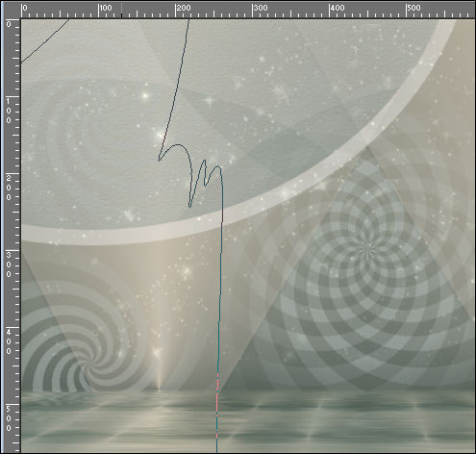Screen dimensions: 476x454
Task: Click the 300 mark on the horizontal ruler
Action: 261,8
